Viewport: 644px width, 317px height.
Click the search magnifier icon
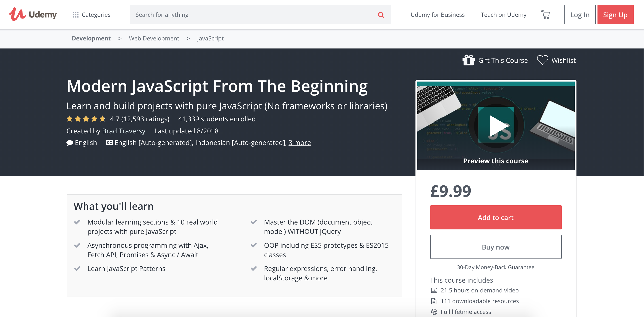point(381,15)
